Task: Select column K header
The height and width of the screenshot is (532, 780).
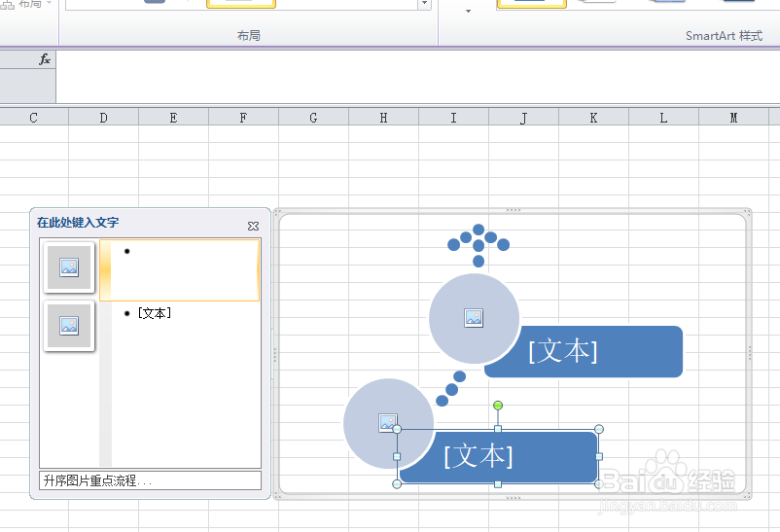Action: tap(593, 118)
